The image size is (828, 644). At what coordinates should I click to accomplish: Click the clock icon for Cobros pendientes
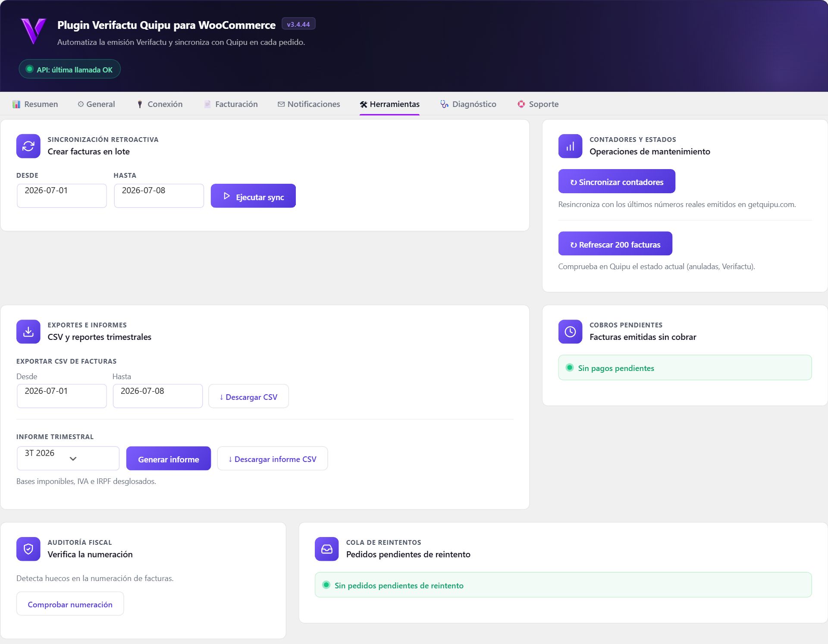pos(570,332)
